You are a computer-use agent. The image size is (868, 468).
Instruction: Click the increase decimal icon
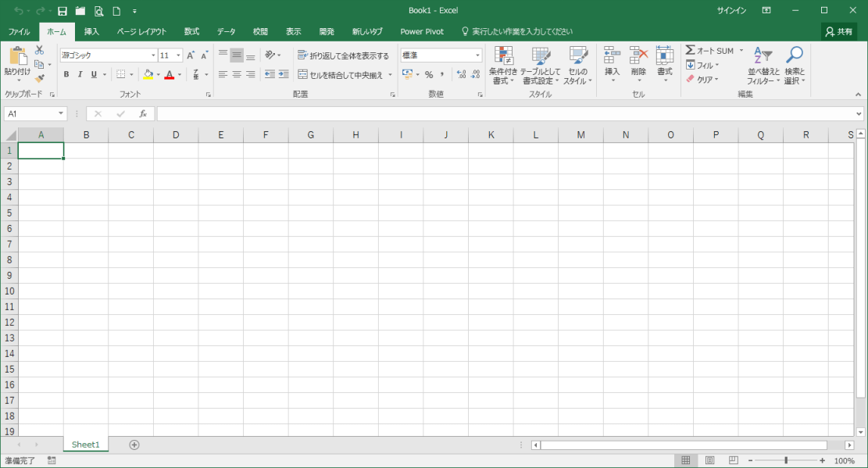tap(462, 74)
